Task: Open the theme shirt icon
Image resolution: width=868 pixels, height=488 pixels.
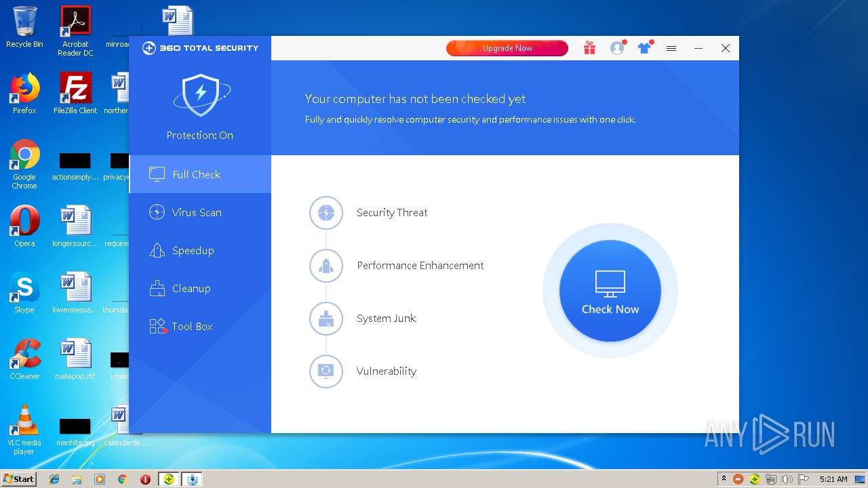Action: click(x=644, y=48)
